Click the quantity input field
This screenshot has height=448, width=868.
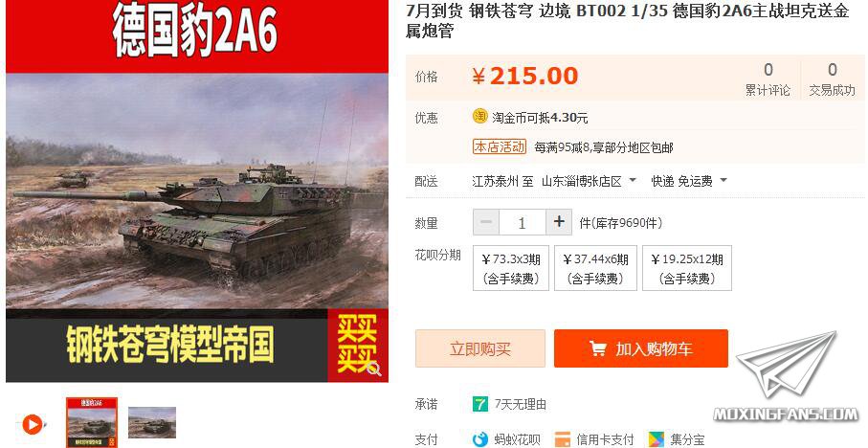522,222
